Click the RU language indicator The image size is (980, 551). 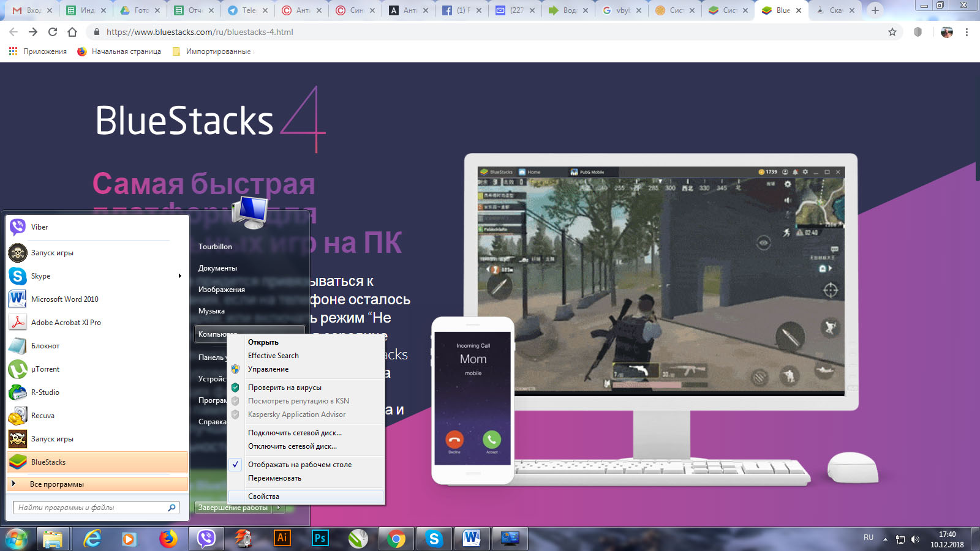coord(869,538)
